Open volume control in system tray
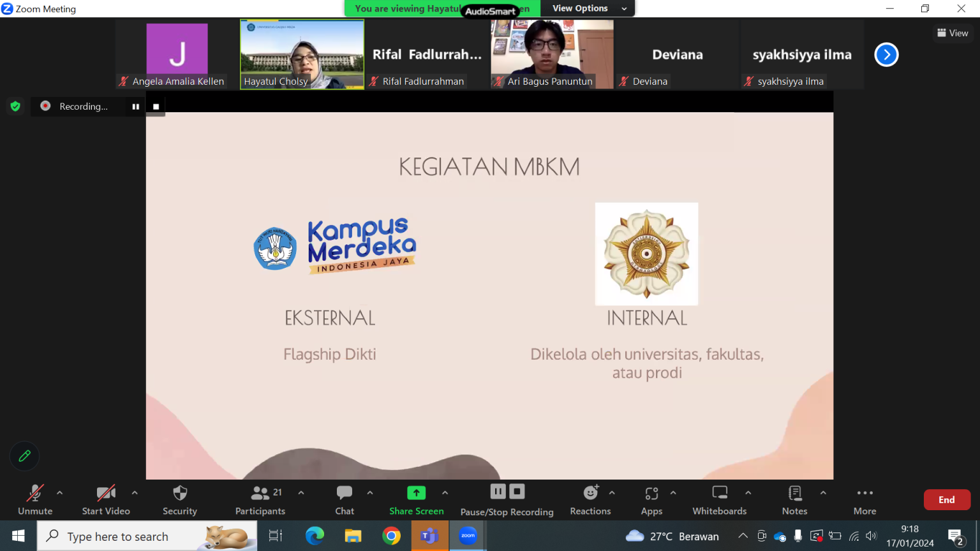980x551 pixels. [872, 536]
